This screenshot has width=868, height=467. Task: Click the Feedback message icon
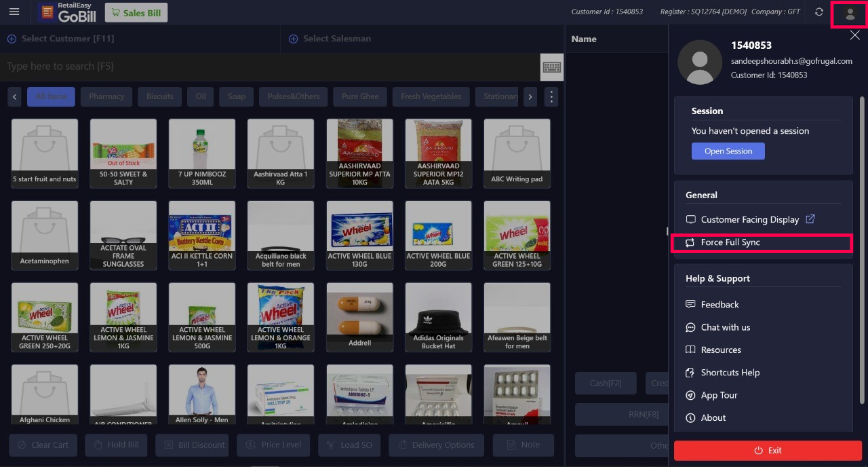point(690,305)
